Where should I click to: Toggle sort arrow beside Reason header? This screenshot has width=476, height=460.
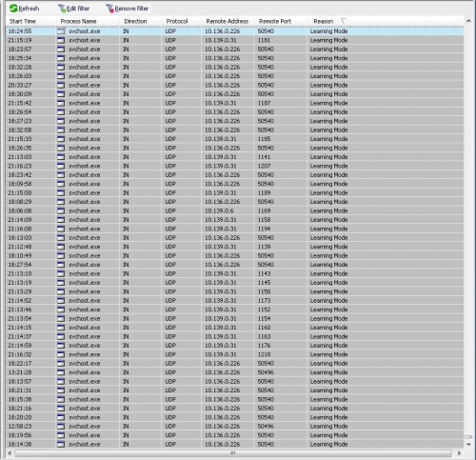[343, 21]
